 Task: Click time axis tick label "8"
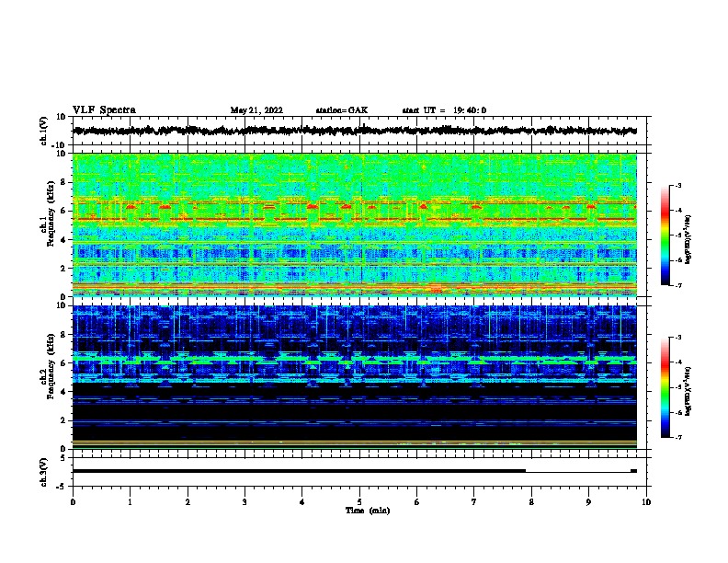(531, 502)
